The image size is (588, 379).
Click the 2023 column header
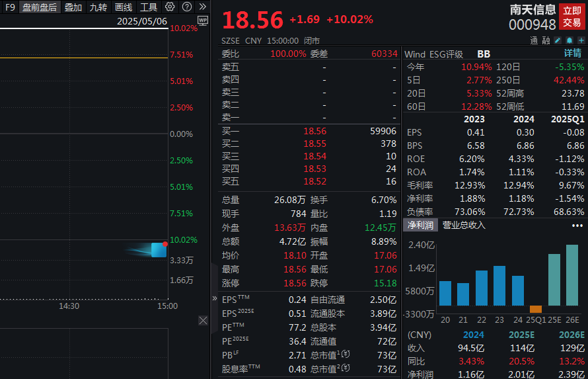click(x=474, y=119)
